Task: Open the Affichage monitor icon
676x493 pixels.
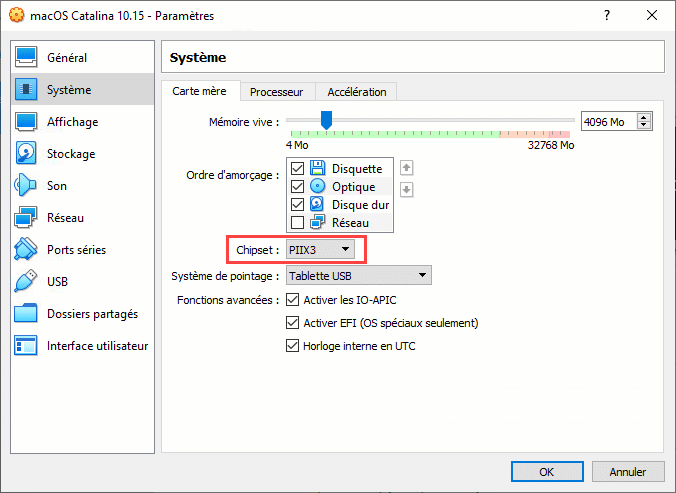Action: click(26, 122)
